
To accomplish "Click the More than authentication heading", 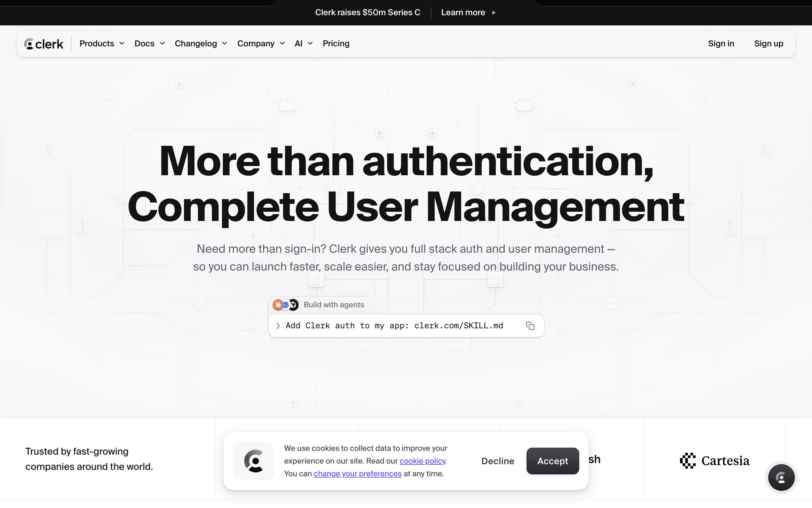I will pos(406,184).
